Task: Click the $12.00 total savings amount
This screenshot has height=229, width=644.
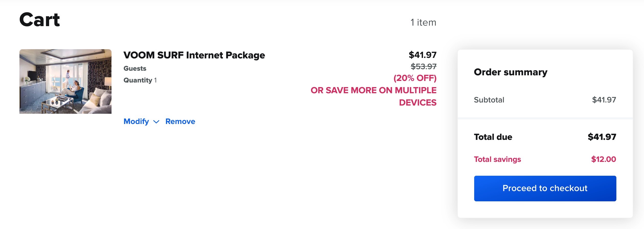Action: pos(604,159)
